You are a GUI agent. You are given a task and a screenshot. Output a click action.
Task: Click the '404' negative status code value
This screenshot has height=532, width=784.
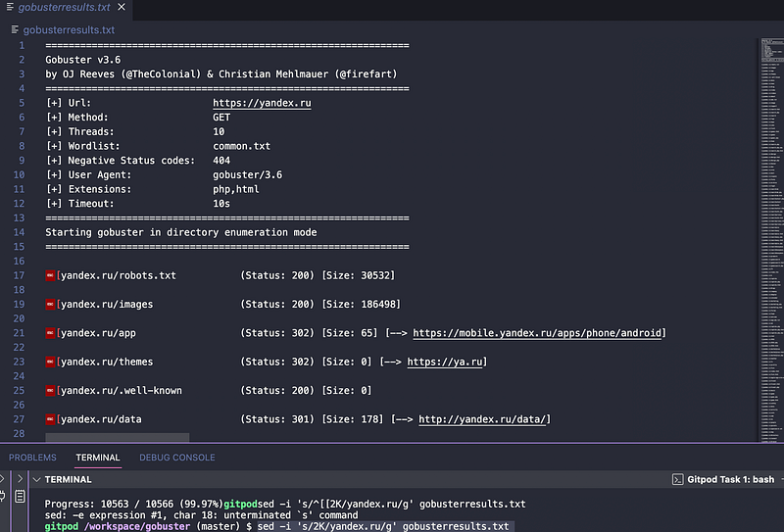point(221,161)
